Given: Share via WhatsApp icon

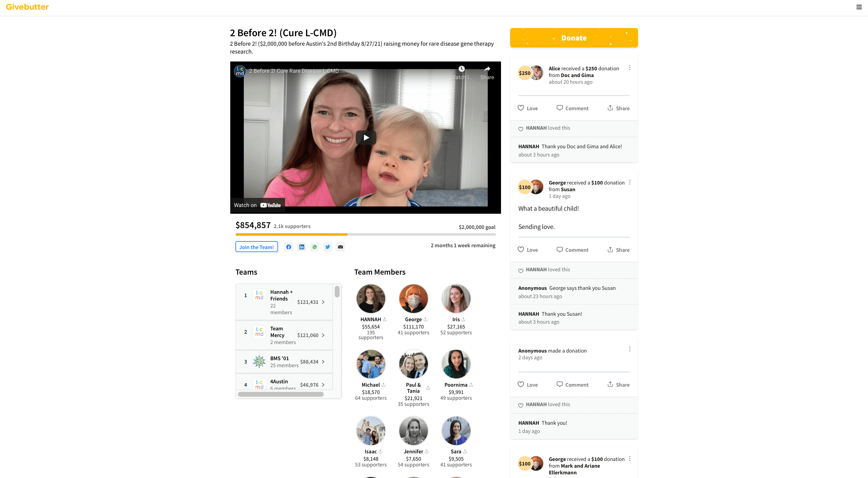Looking at the screenshot, I should pyautogui.click(x=314, y=247).
